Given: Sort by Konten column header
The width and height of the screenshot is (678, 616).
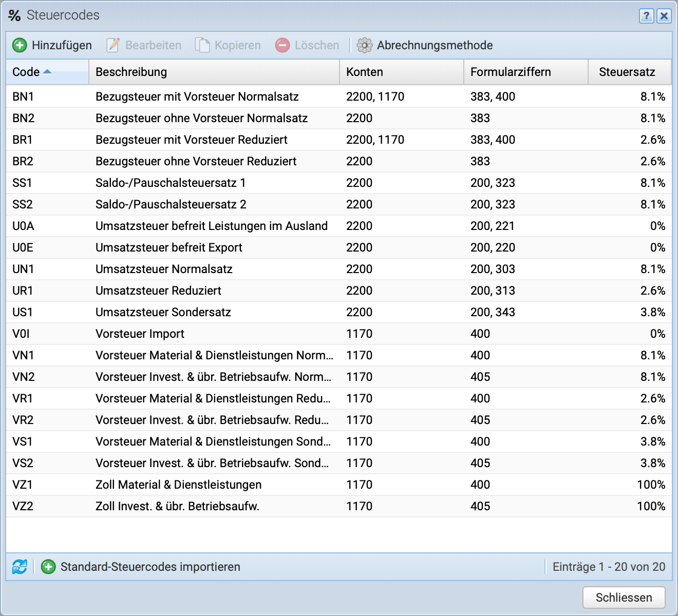Looking at the screenshot, I should [402, 72].
